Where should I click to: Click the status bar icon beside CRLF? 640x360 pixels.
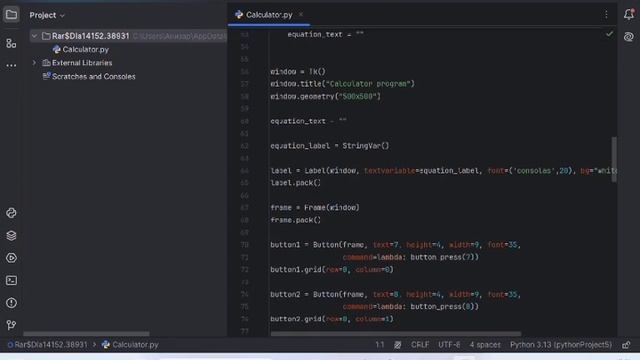coord(398,345)
